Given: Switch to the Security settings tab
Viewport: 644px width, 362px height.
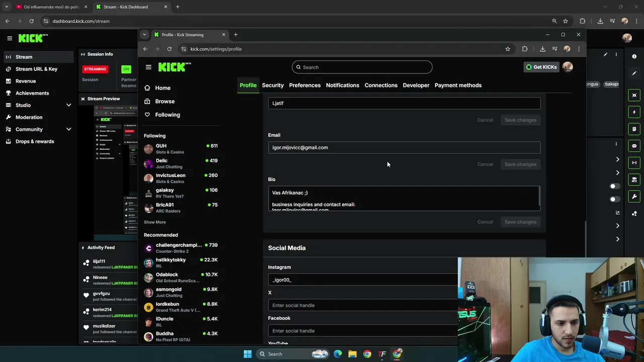Looking at the screenshot, I should point(273,85).
